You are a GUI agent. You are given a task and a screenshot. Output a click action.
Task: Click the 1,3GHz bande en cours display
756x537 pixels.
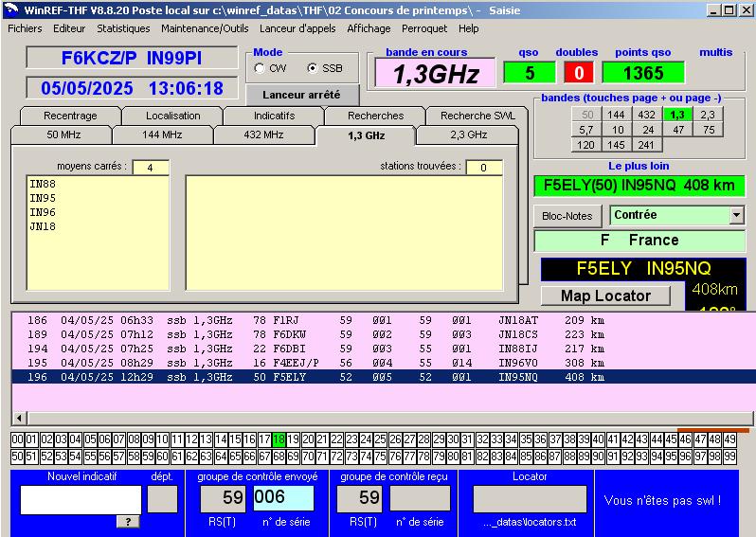click(436, 73)
